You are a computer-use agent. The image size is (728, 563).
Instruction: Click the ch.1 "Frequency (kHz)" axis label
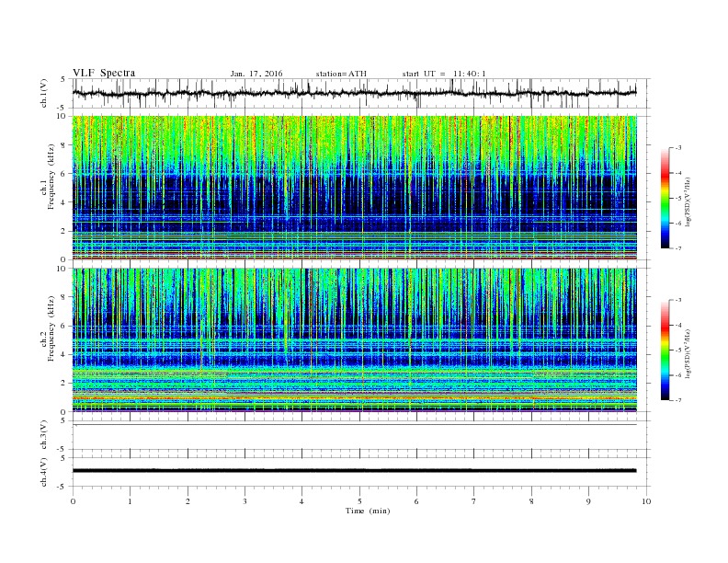click(x=51, y=177)
